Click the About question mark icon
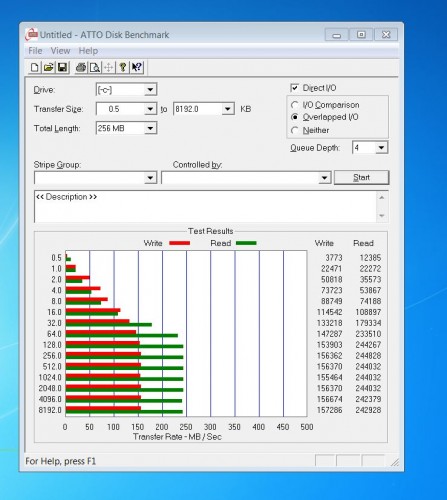This screenshot has width=447, height=500. (123, 67)
